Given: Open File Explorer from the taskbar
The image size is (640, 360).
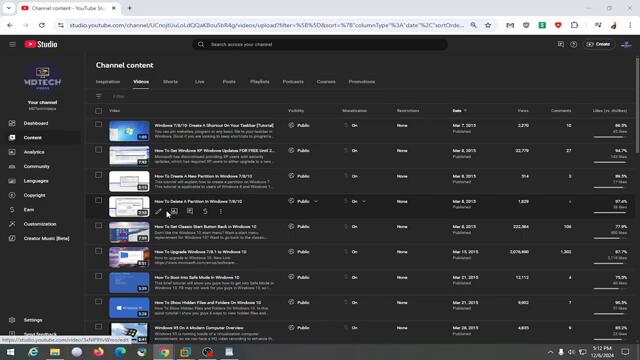Looking at the screenshot, I should 55,352.
